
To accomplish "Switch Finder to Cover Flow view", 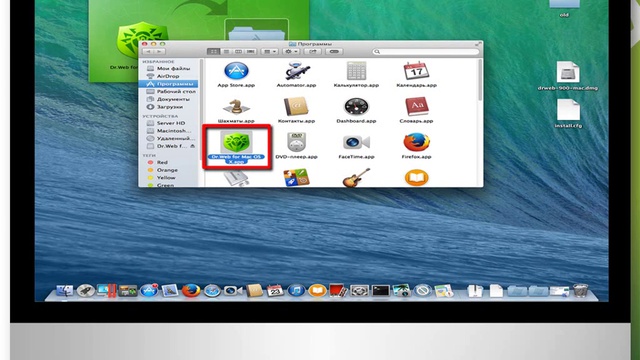I will point(251,52).
